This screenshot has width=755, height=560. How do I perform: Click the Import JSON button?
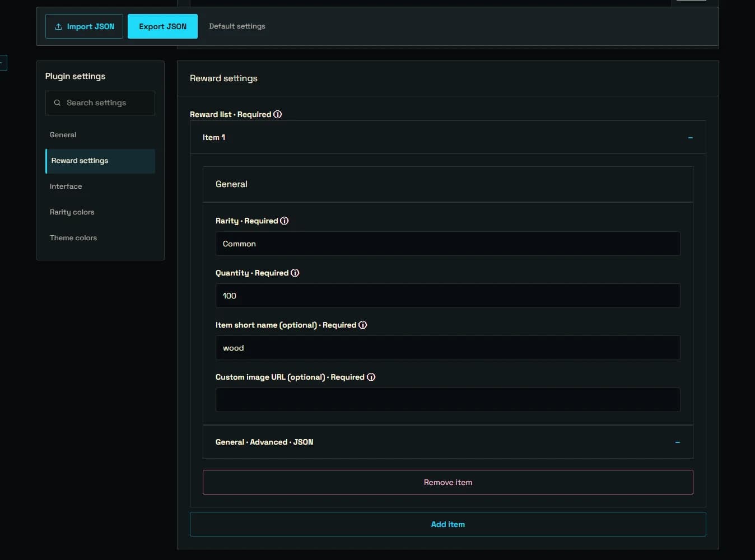tap(84, 26)
